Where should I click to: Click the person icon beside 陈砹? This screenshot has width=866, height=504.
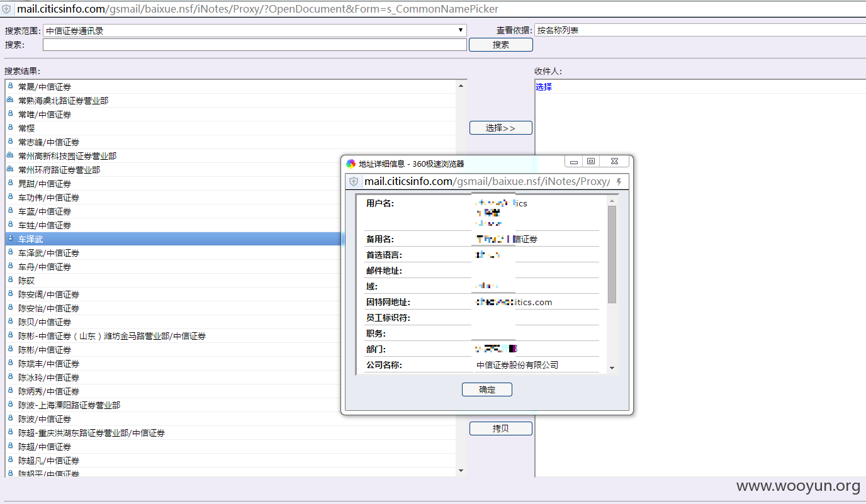(10, 280)
